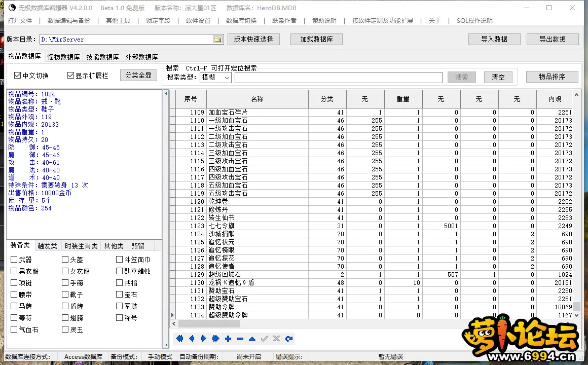
Task: Click the vertical scrollbar thumb of grid
Action: (x=577, y=306)
